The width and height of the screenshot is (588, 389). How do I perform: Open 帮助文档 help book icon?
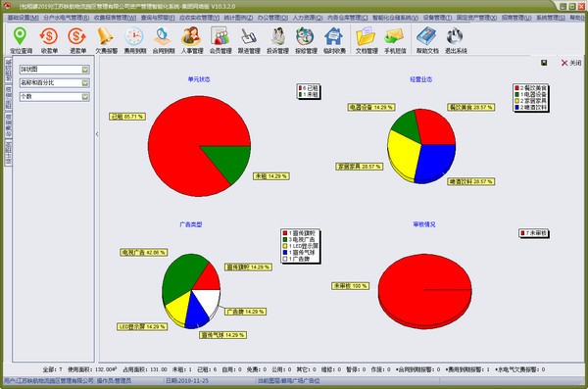click(x=427, y=40)
